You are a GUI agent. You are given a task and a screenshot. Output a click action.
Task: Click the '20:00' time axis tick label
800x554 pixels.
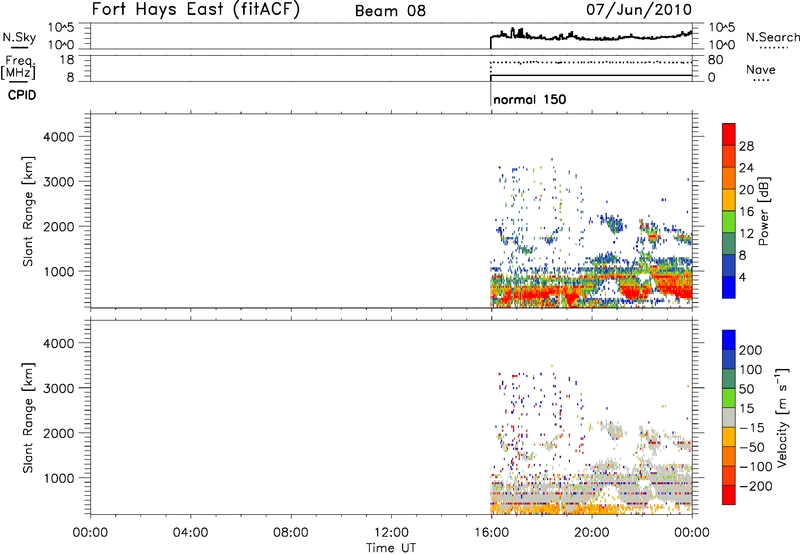tap(592, 533)
